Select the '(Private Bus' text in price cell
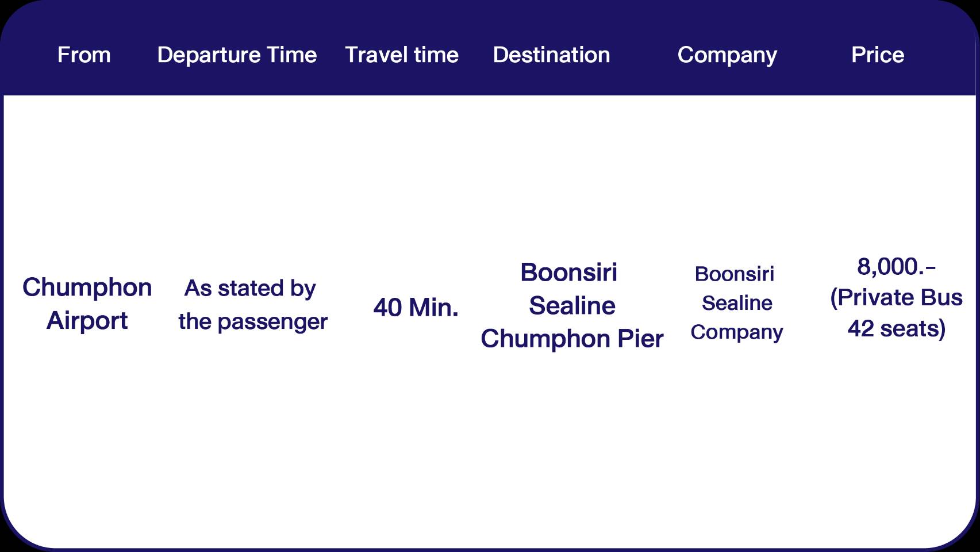980x552 pixels. point(896,298)
